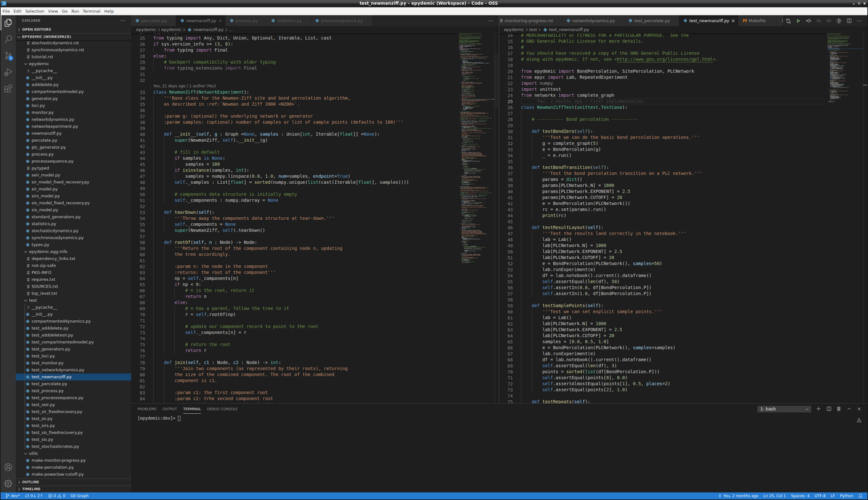Switch to the networkdynamics.py tab
This screenshot has width=868, height=500.
593,21
